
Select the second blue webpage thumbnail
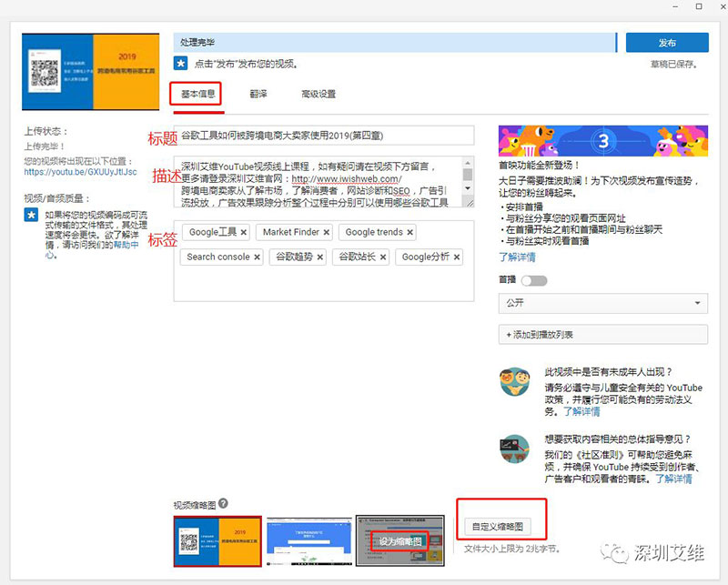tap(309, 541)
